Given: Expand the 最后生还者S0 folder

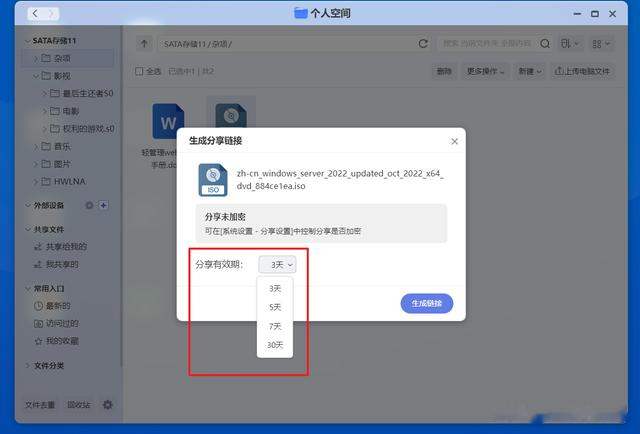Looking at the screenshot, I should click(44, 93).
